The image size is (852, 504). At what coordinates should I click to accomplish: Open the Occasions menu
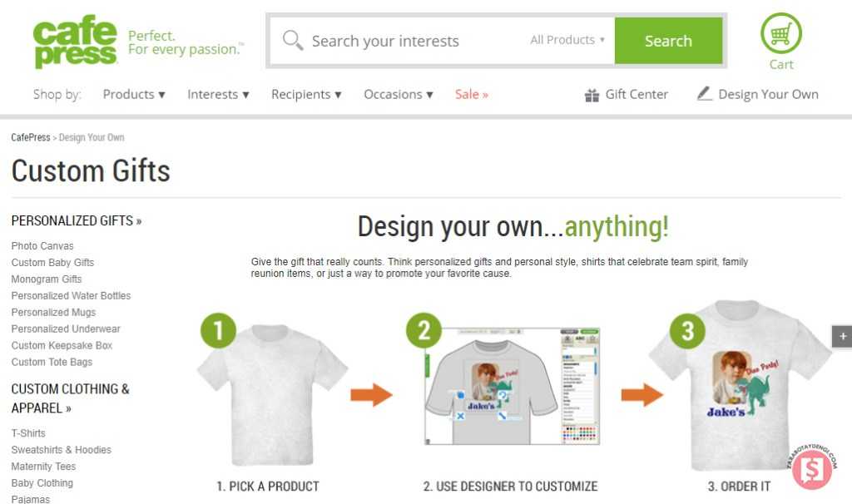[399, 95]
